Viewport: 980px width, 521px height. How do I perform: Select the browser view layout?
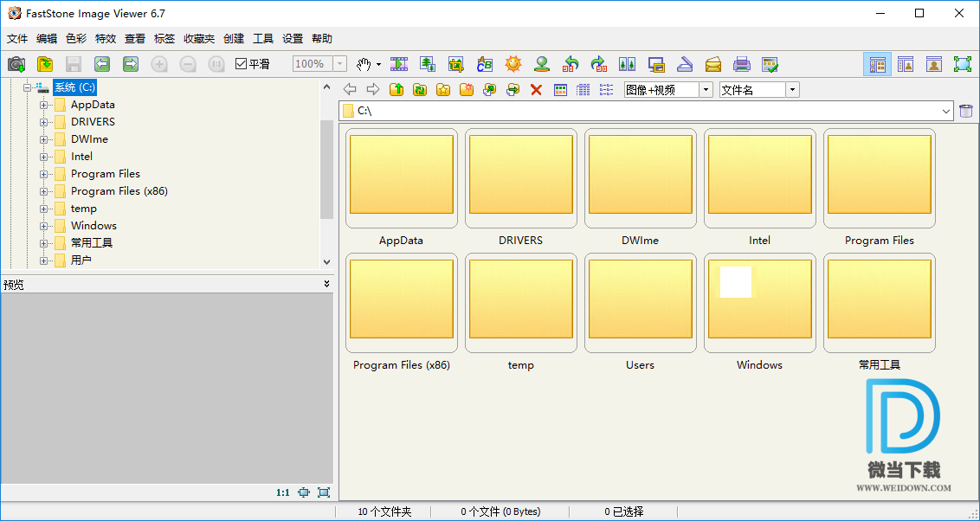coord(878,64)
